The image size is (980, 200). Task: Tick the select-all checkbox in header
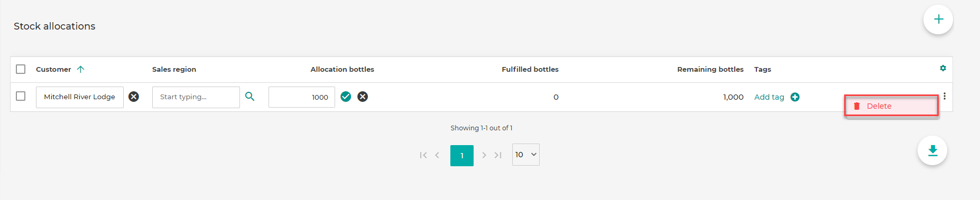click(x=21, y=69)
